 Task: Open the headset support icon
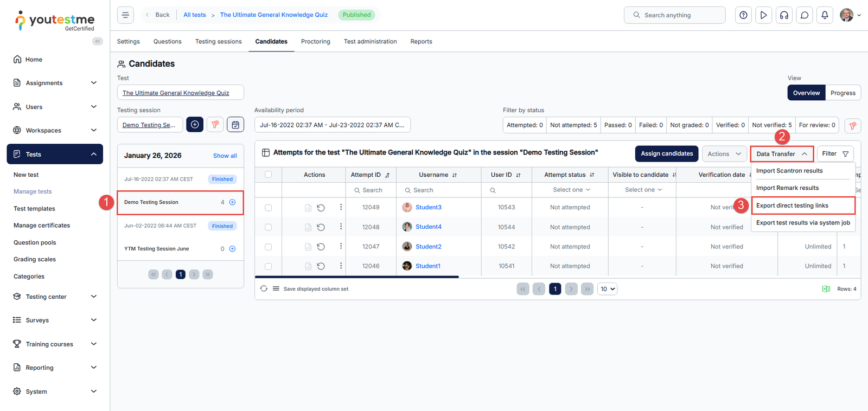click(784, 15)
